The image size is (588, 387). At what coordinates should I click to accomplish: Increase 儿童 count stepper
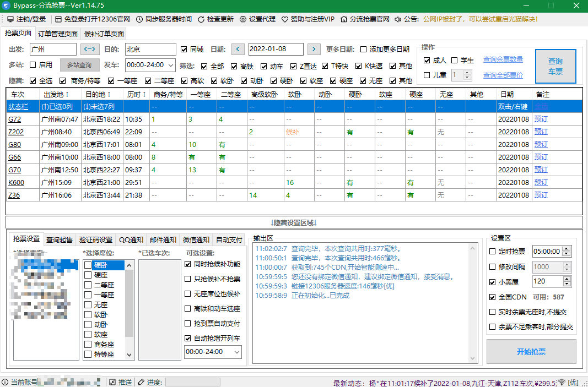point(467,73)
